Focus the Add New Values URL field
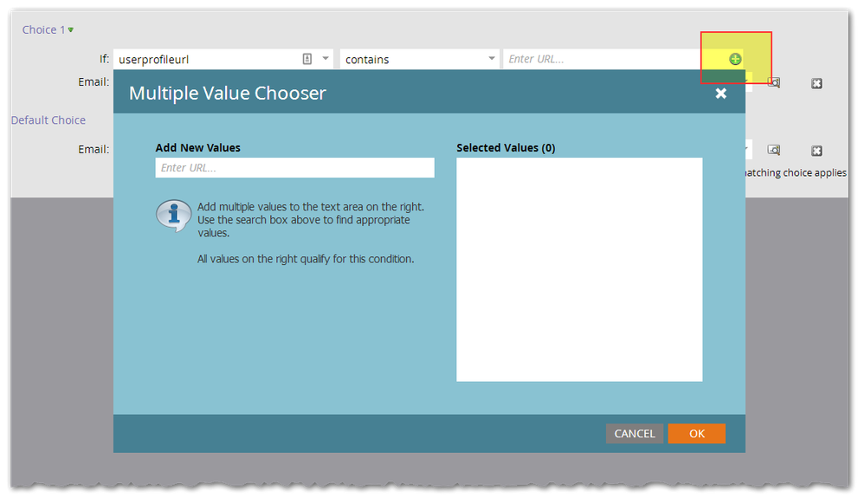Image resolution: width=865 pixels, height=504 pixels. 294,168
